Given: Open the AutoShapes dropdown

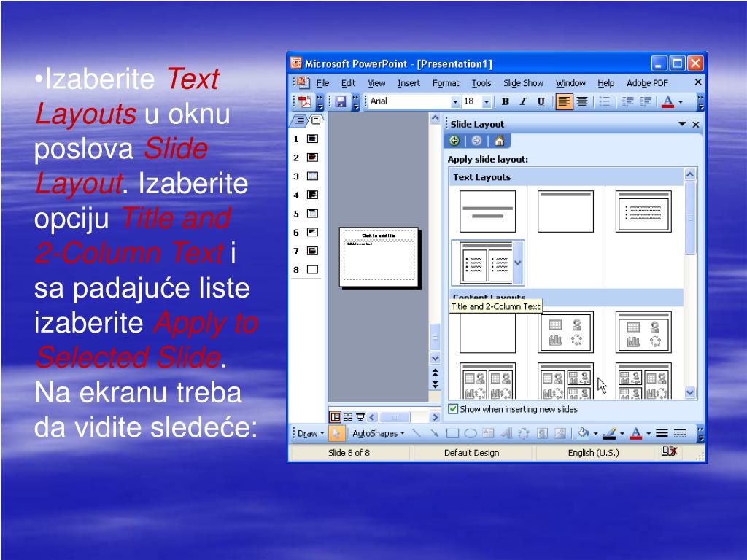Looking at the screenshot, I should tap(379, 433).
